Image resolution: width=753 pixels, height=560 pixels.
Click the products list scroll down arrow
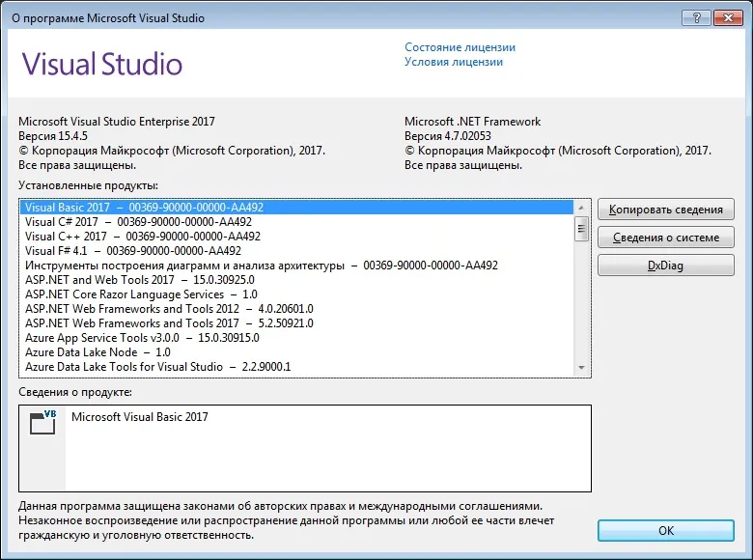click(x=581, y=368)
